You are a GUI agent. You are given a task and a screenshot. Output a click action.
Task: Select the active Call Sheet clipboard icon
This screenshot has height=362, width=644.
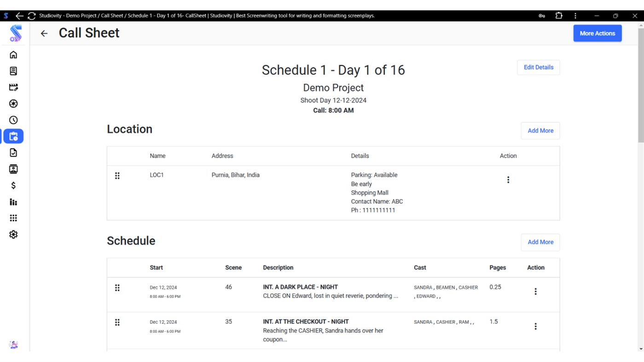point(13,136)
